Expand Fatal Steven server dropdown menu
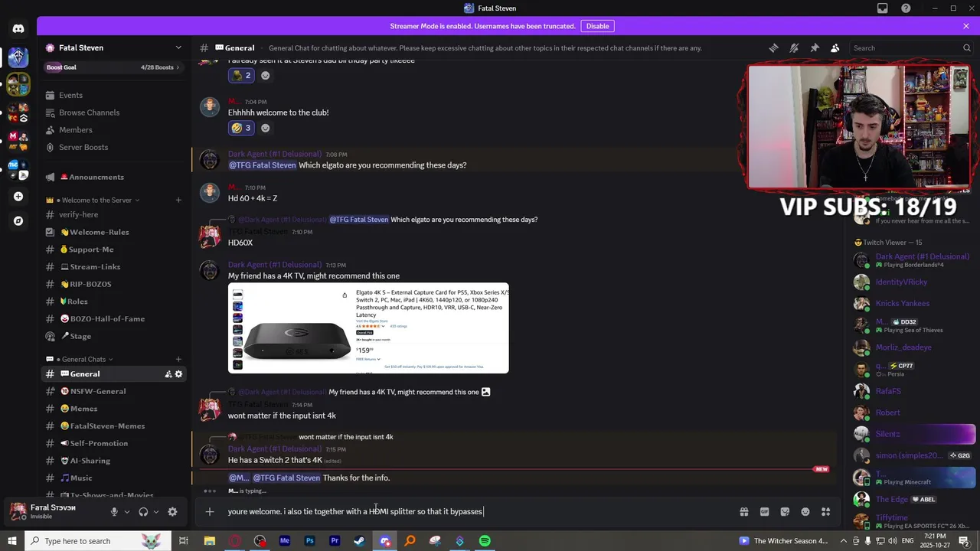The height and width of the screenshot is (551, 980). click(x=178, y=47)
